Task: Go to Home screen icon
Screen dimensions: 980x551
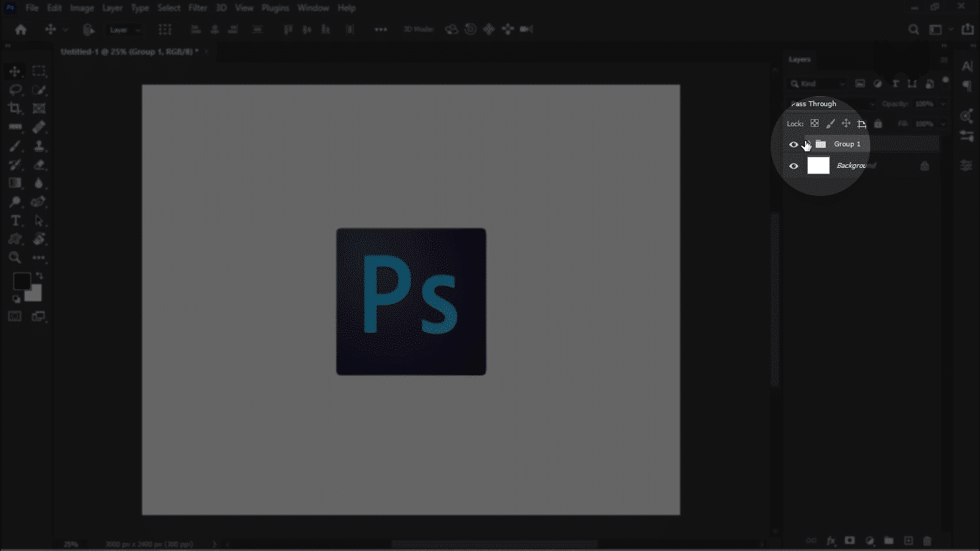Action: click(x=21, y=29)
